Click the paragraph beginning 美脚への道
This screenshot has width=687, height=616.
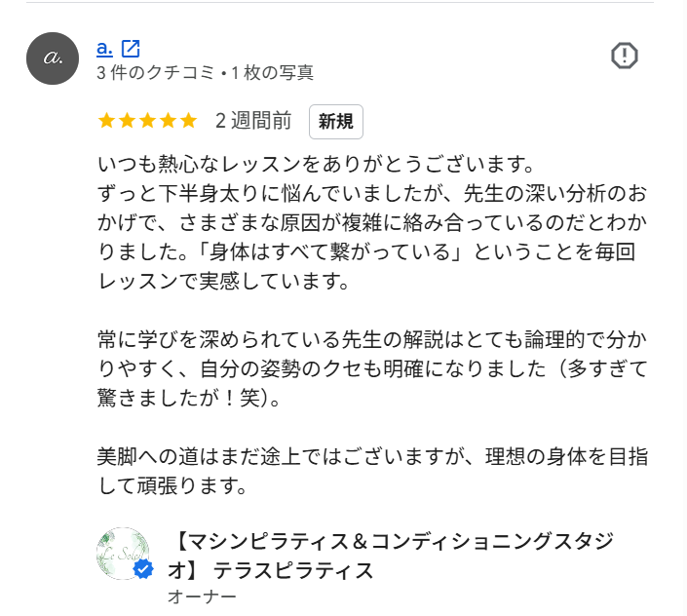[x=372, y=472]
